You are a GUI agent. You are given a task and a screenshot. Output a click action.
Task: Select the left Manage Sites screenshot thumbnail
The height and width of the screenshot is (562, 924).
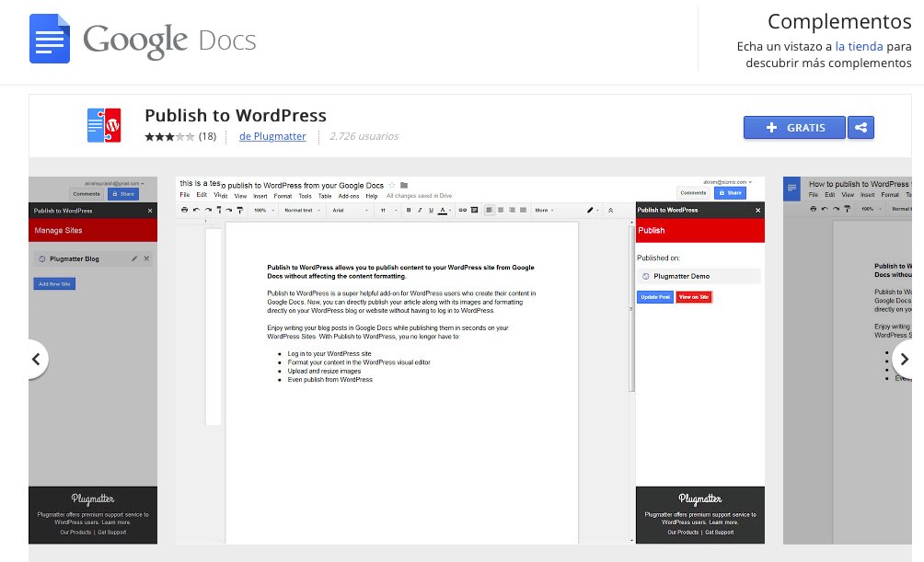[93, 360]
